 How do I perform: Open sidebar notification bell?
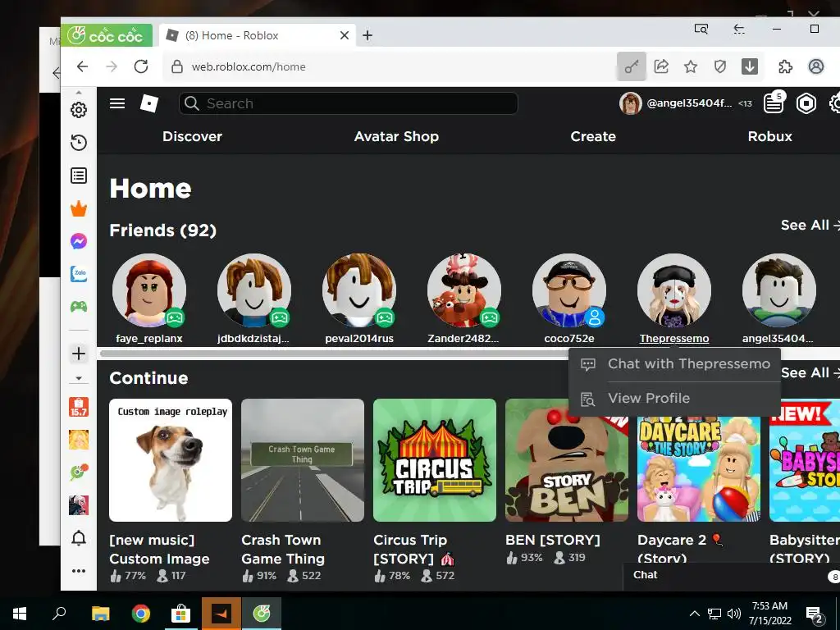(79, 538)
